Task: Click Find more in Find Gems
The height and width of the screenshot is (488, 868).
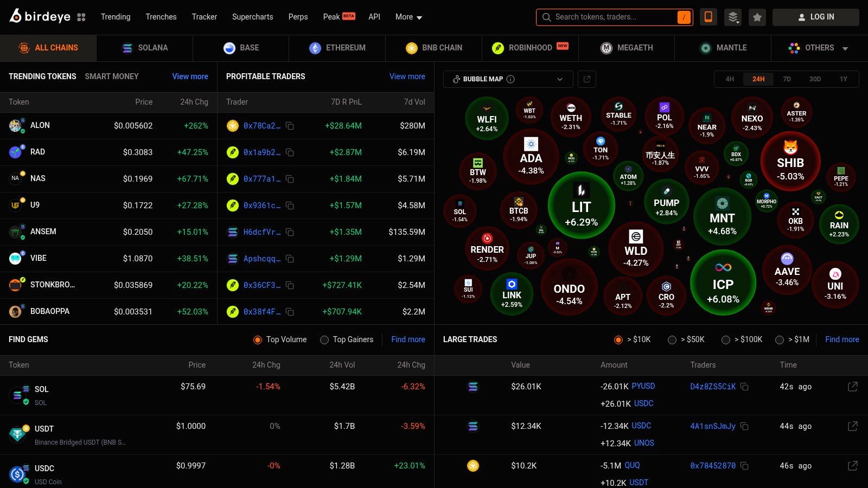Action: tap(408, 339)
